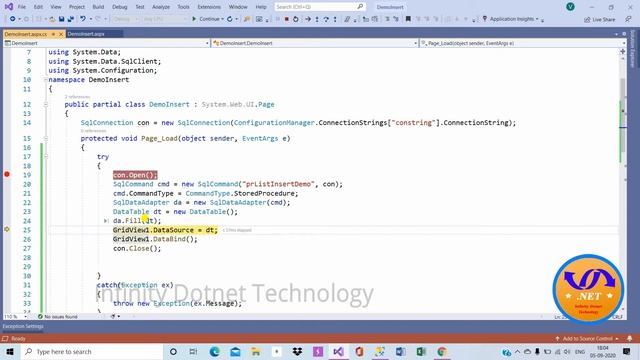The height and width of the screenshot is (360, 640).
Task: Click the split-editor handle above scrollbar
Action: (x=623, y=51)
